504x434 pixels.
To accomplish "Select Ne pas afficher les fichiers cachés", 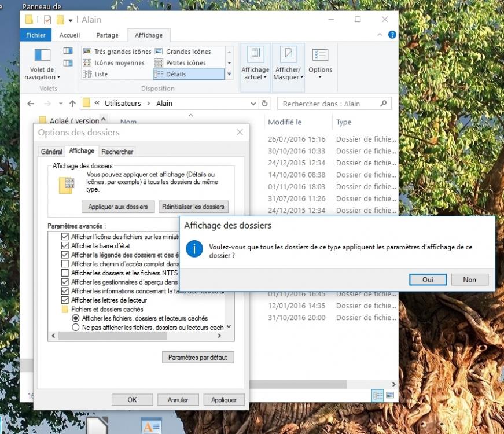I will click(x=75, y=328).
